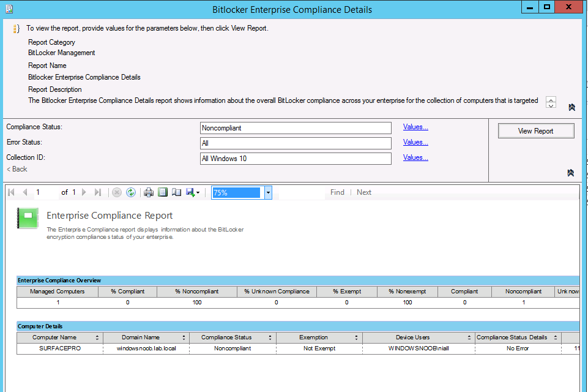This screenshot has height=392, width=588.
Task: Click the % Unknown Compliance header cell
Action: pos(277,292)
